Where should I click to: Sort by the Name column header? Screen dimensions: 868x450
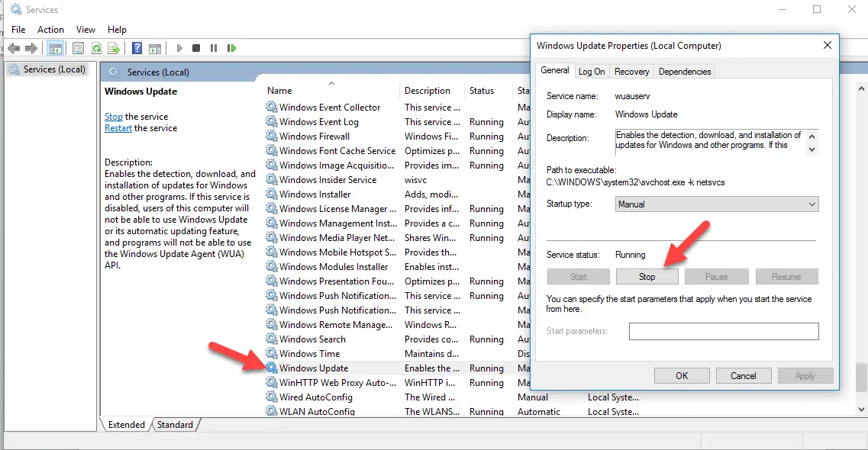[331, 90]
